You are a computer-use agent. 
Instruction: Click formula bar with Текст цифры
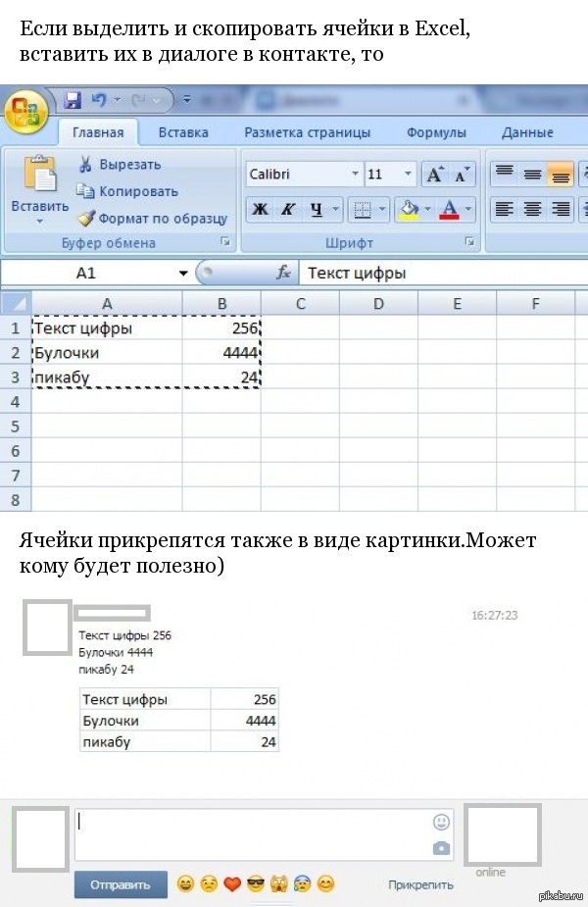coord(443,273)
